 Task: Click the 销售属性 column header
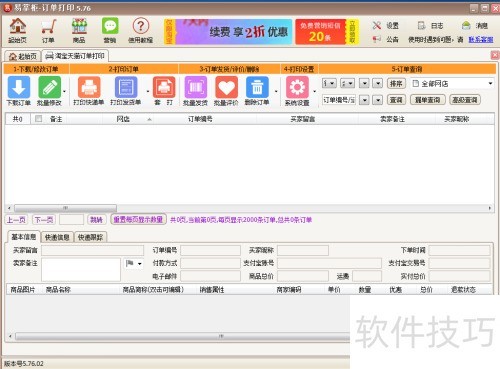(x=212, y=290)
